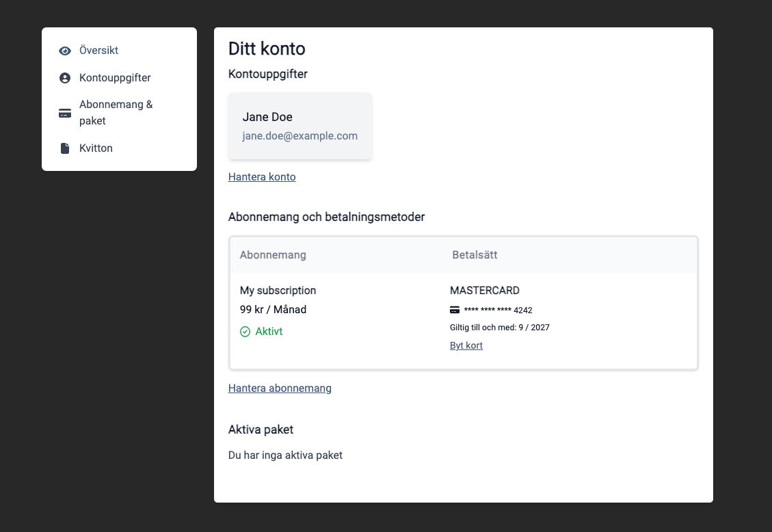Click the green checkmark icon next to Aktivt
772x532 pixels.
pos(245,332)
